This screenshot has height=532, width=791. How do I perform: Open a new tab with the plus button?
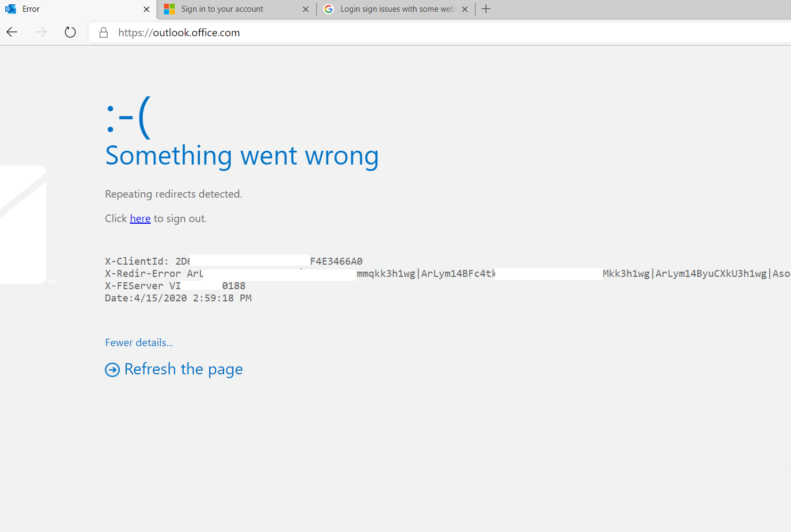point(486,9)
